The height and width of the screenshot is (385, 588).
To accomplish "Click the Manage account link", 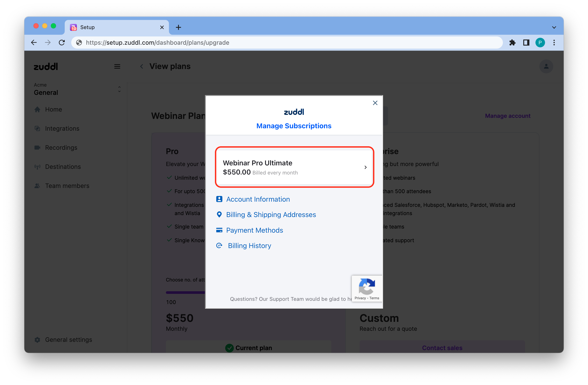I will [x=507, y=116].
